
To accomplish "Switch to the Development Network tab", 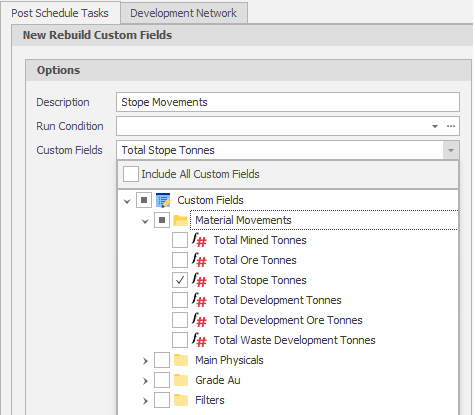I will (x=184, y=13).
